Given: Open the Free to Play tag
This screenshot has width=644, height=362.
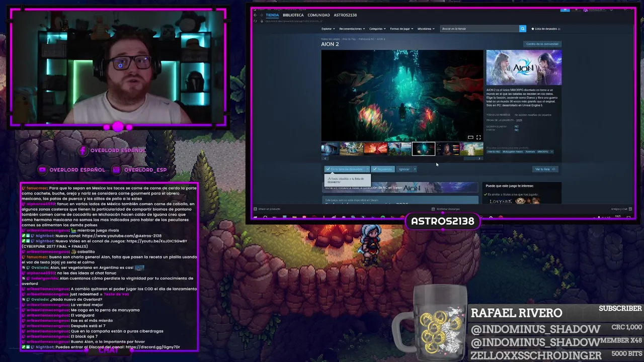Looking at the screenshot, I should pyautogui.click(x=494, y=151).
